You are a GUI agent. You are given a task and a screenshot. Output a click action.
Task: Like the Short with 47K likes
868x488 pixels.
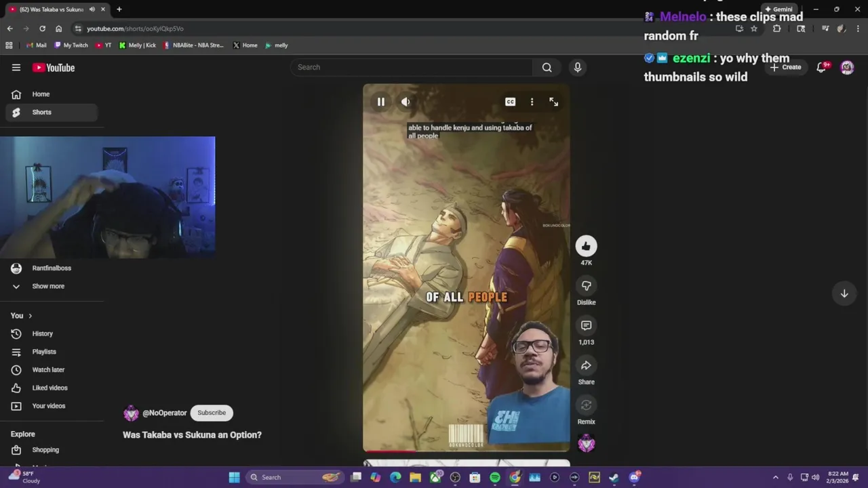click(587, 246)
